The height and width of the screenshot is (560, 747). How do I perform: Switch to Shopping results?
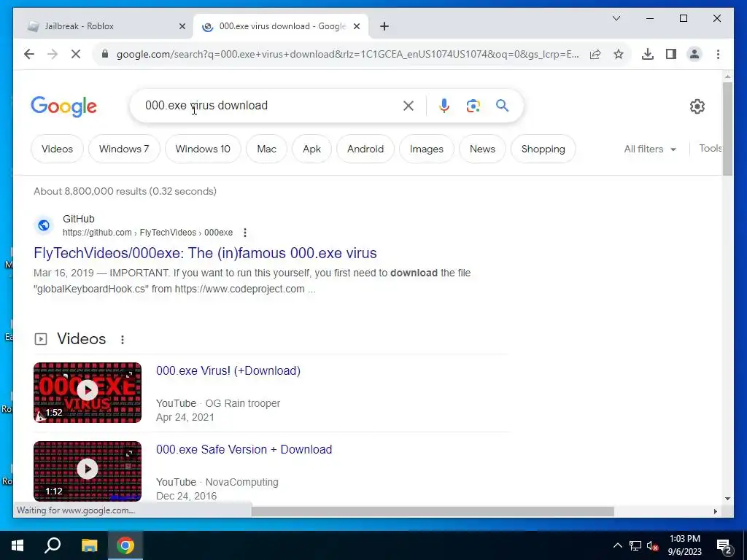(x=543, y=149)
